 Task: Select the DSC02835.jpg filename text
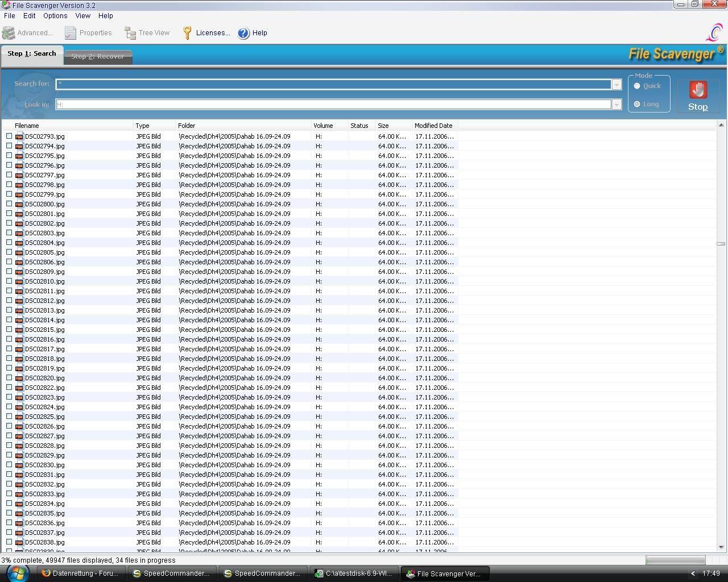tap(45, 513)
